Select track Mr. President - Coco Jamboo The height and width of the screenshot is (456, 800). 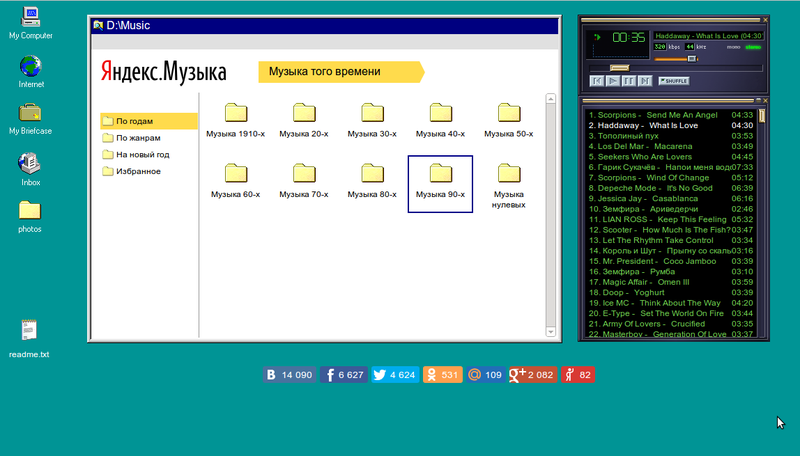pyautogui.click(x=670, y=261)
